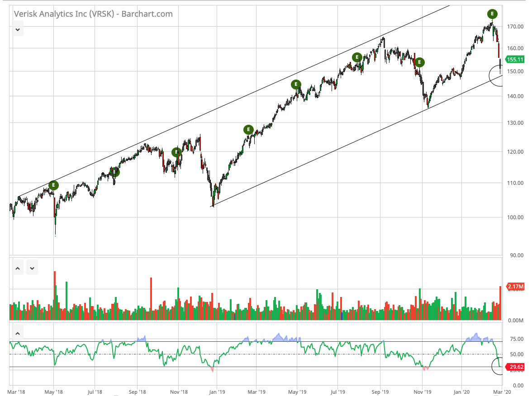Viewport: 532px width, 396px height.
Task: Click the Jan '20 date label
Action: point(461,392)
